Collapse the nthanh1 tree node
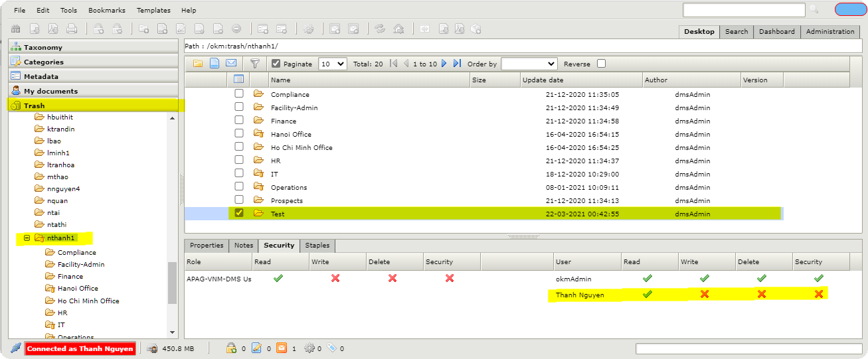 pos(27,238)
